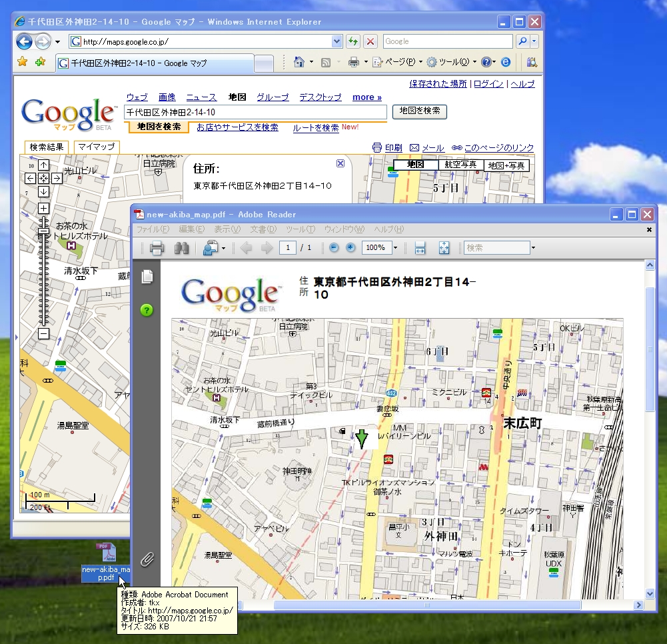Open the Adobe Reader search options dropdown
Screen dimensions: 667x644
pyautogui.click(x=533, y=248)
